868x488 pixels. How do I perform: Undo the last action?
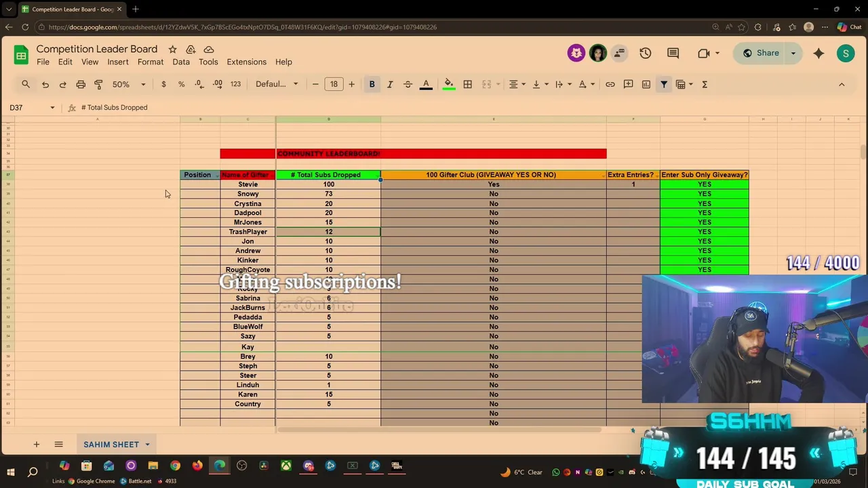pos(45,84)
